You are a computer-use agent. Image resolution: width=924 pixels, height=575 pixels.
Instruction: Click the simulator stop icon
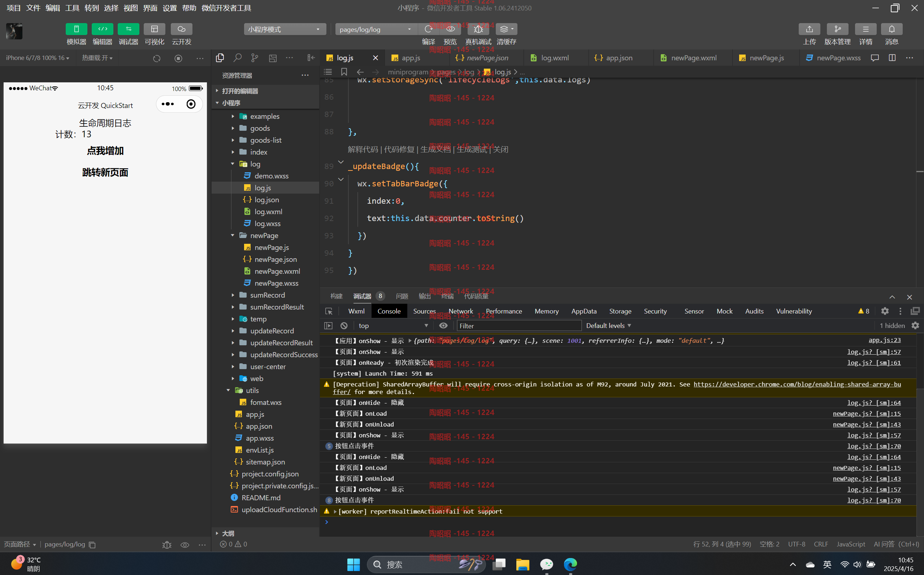point(178,58)
